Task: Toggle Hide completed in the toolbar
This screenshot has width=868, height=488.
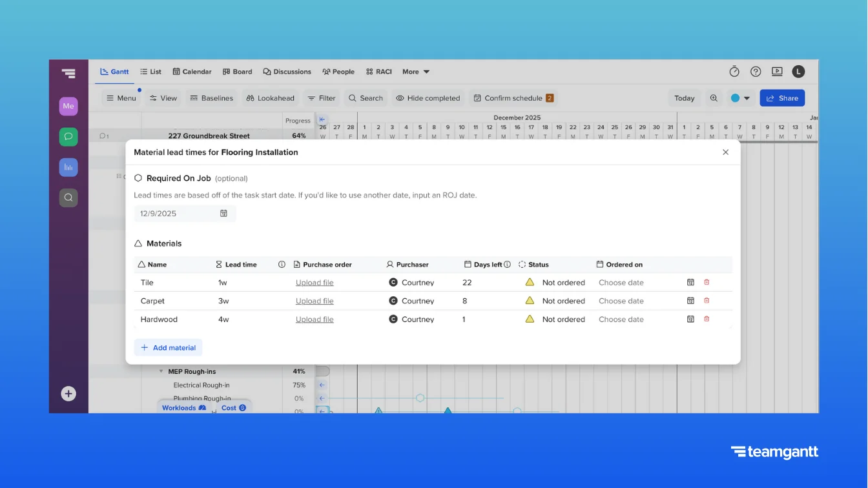Action: (428, 97)
